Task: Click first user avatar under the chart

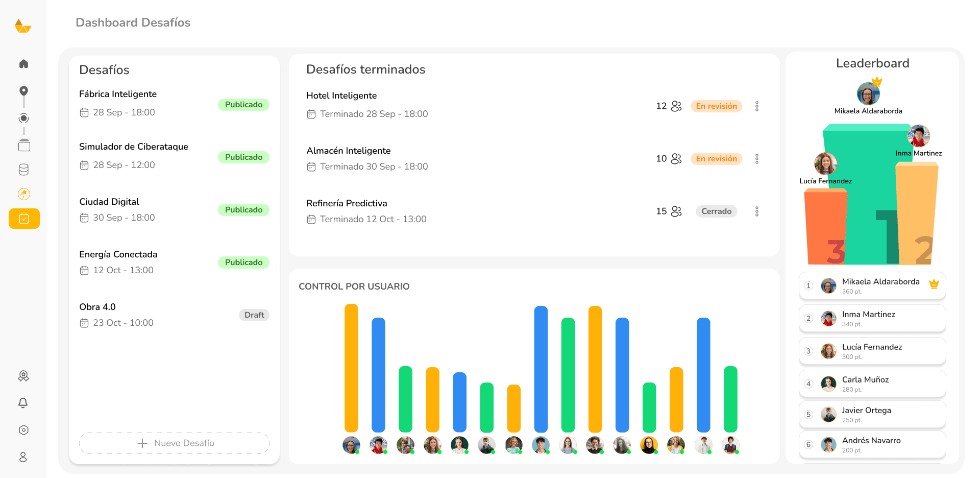Action: point(351,445)
